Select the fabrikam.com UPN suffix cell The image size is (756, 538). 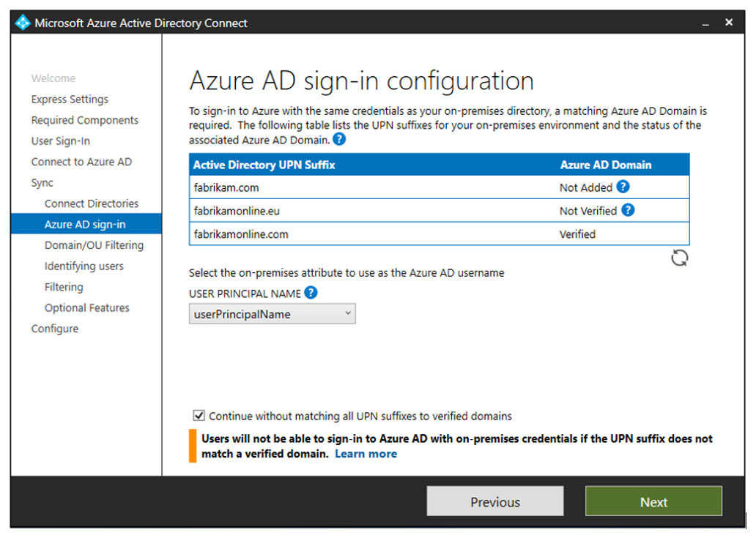[226, 187]
